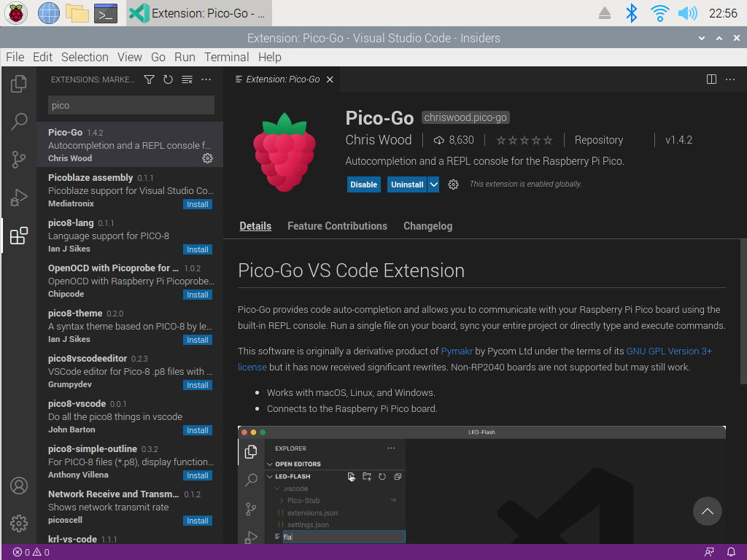The height and width of the screenshot is (560, 747).
Task: Open the Explorer view in activity bar
Action: [18, 84]
